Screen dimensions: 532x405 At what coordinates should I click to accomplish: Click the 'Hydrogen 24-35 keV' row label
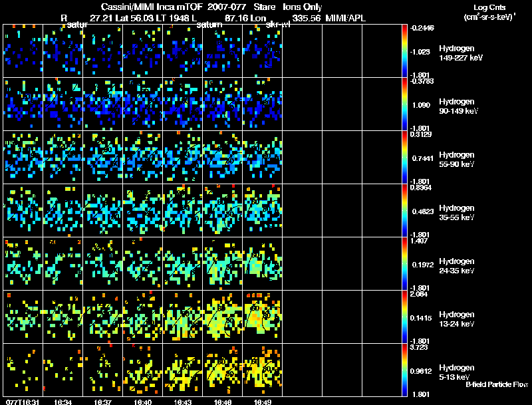pos(457,266)
